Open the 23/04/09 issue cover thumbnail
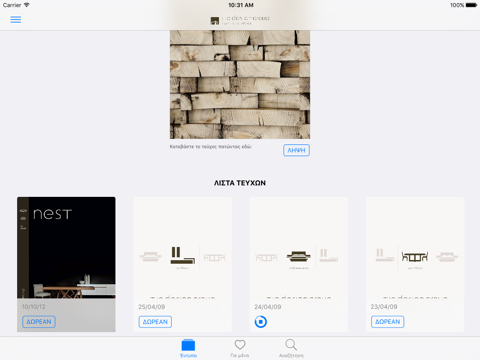480x360 pixels. (x=415, y=247)
